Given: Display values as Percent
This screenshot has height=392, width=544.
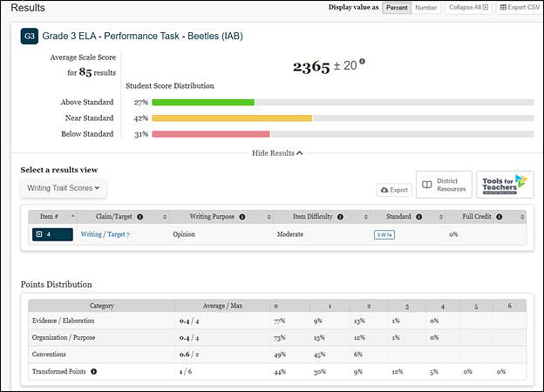Looking at the screenshot, I should click(397, 8).
